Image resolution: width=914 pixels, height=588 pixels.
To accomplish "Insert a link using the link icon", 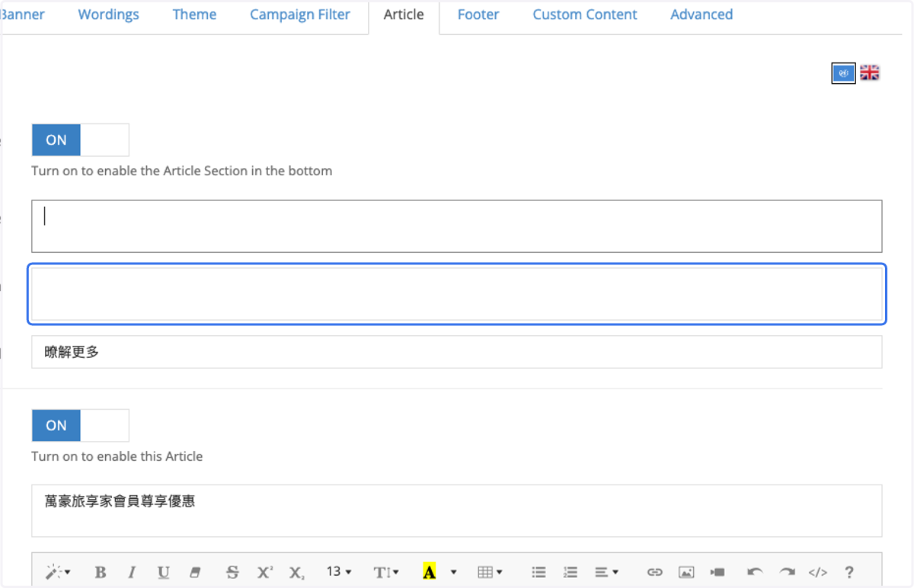I will pos(654,572).
